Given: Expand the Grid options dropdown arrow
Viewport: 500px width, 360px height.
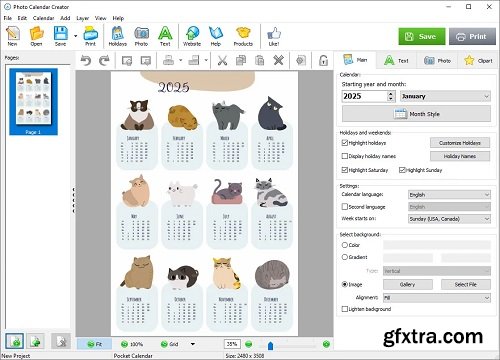Looking at the screenshot, I should pos(193,344).
